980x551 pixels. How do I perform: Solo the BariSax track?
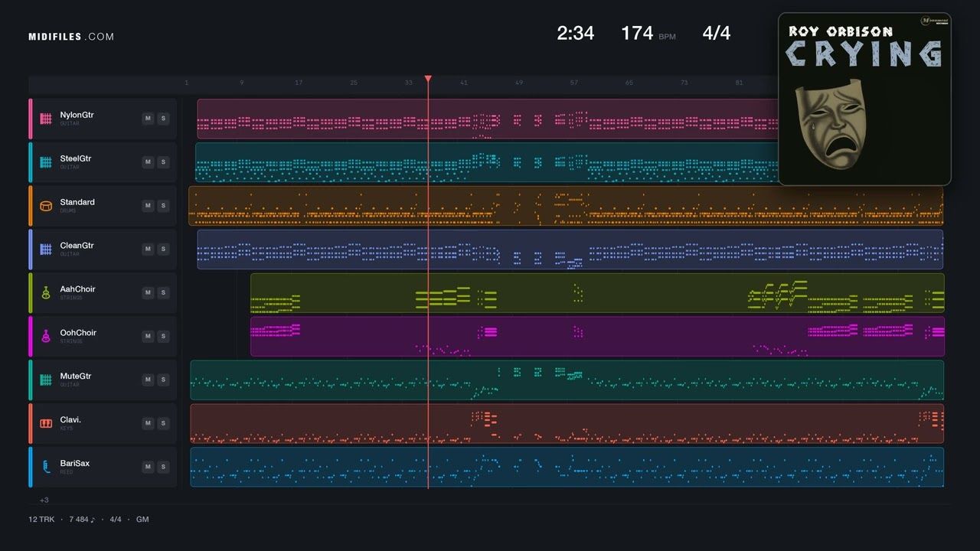pos(163,468)
